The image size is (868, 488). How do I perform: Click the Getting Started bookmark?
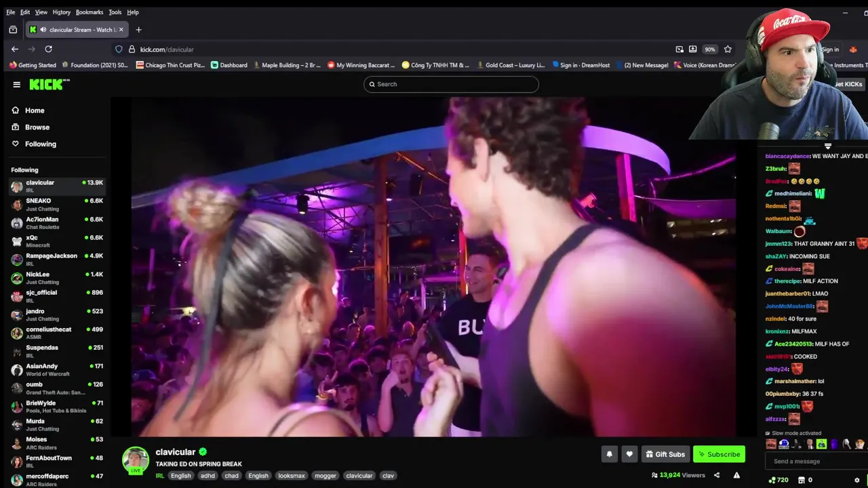(x=33, y=65)
